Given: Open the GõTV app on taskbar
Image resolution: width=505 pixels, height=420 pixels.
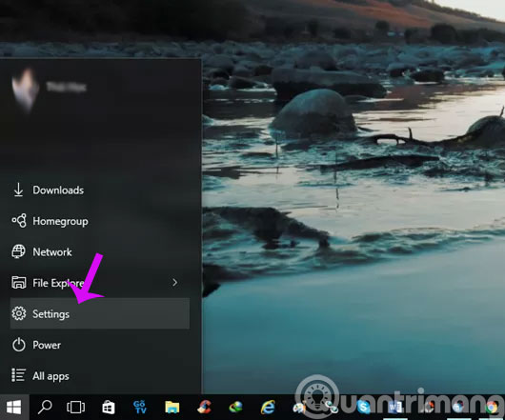Looking at the screenshot, I should point(140,407).
